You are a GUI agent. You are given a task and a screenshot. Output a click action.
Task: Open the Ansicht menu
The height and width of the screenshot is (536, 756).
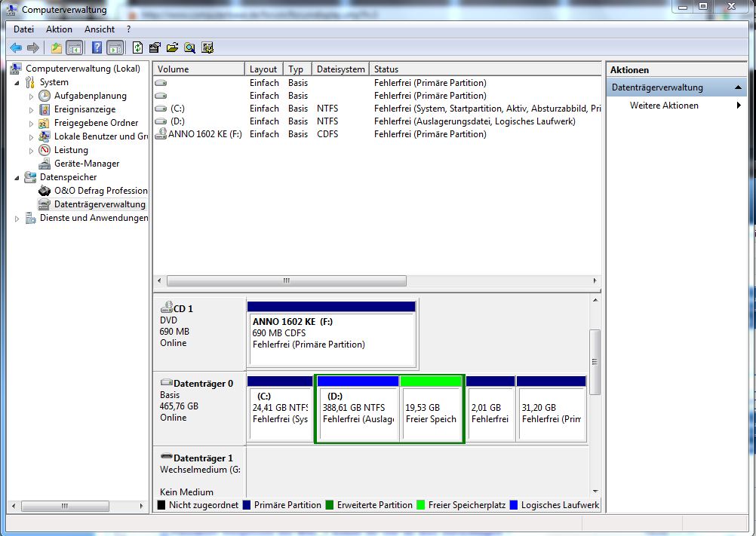point(100,29)
